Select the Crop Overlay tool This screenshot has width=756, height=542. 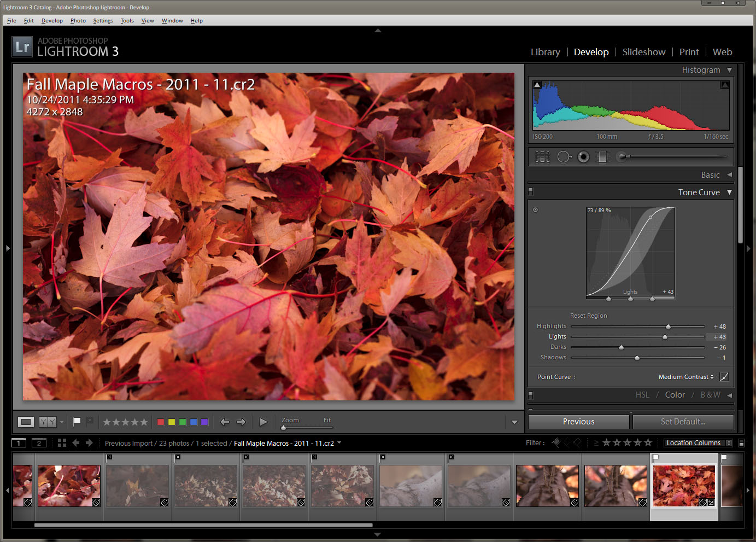click(x=542, y=157)
